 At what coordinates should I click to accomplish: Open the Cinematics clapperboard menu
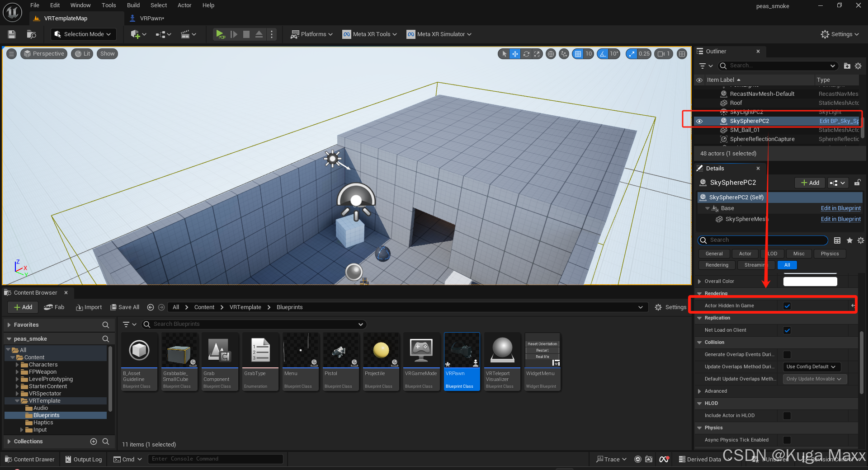tap(188, 34)
